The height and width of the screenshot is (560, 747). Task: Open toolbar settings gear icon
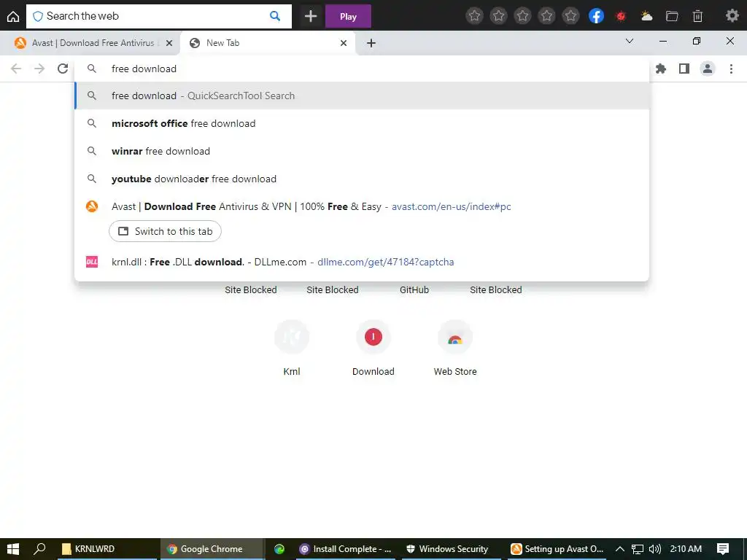(732, 16)
